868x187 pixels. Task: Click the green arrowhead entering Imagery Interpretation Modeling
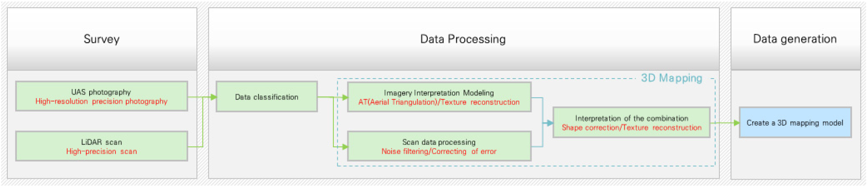click(345, 98)
